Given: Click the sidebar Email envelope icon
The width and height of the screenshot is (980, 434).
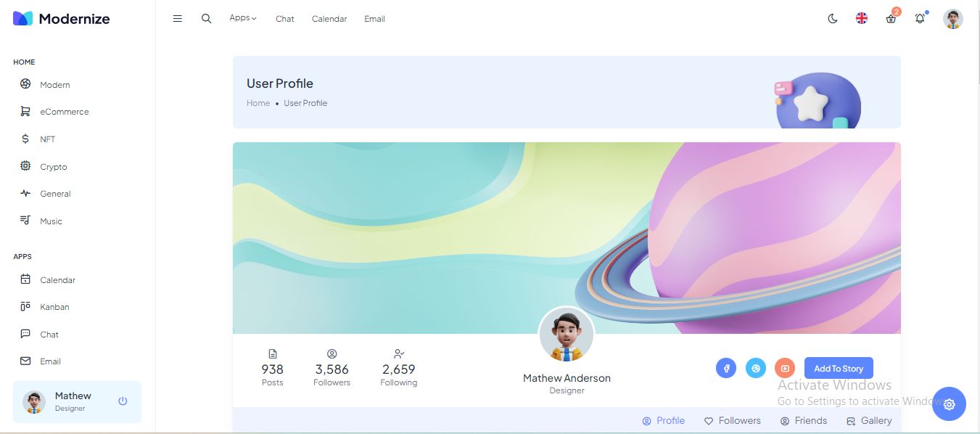Looking at the screenshot, I should 25,361.
